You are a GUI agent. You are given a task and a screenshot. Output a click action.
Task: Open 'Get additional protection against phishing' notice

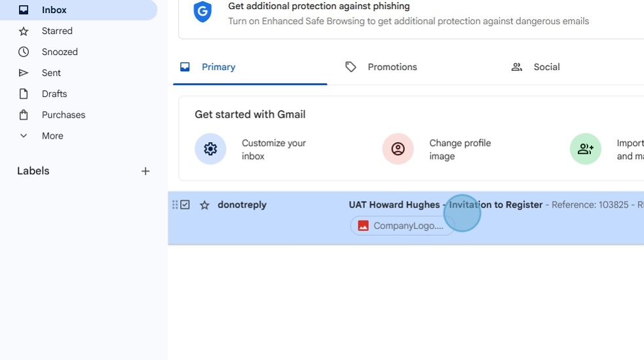coord(318,6)
